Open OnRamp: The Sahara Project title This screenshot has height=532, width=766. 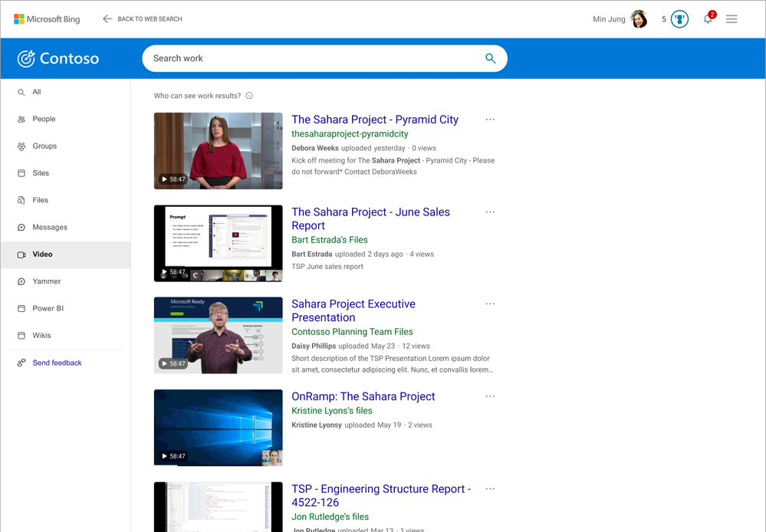point(363,396)
